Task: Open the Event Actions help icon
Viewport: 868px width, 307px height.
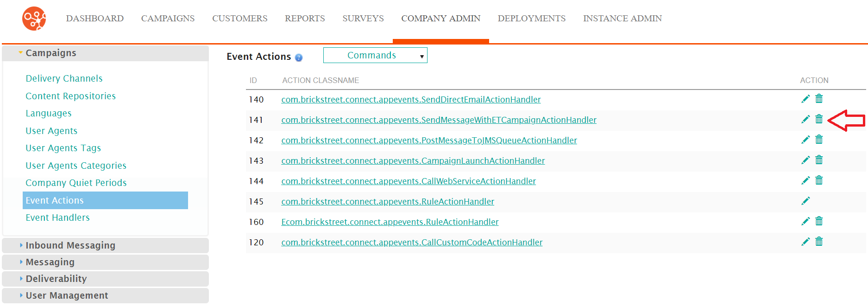Action: (x=299, y=58)
